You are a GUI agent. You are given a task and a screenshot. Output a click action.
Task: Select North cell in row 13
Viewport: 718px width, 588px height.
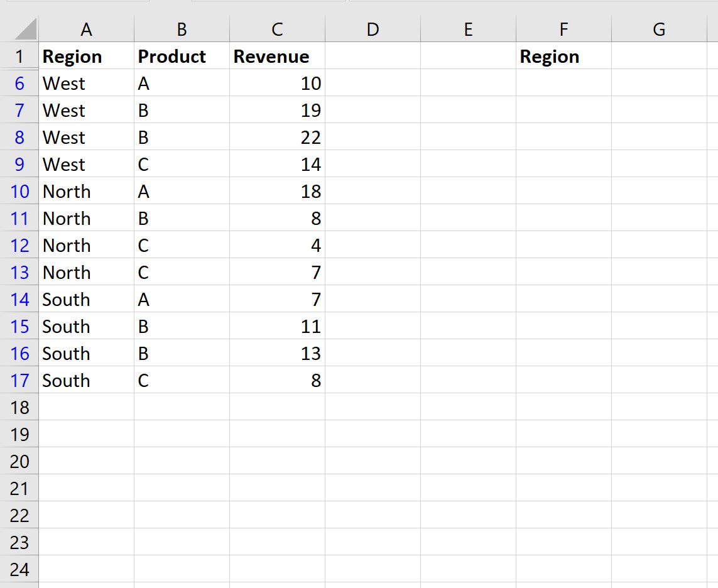pyautogui.click(x=86, y=272)
